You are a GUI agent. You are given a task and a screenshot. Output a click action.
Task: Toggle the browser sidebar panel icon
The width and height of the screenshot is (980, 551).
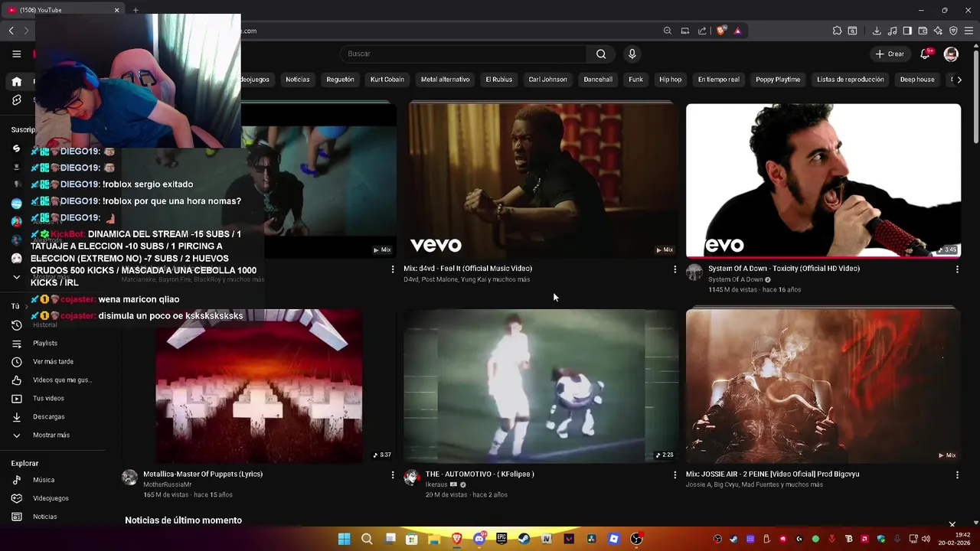[x=907, y=31]
